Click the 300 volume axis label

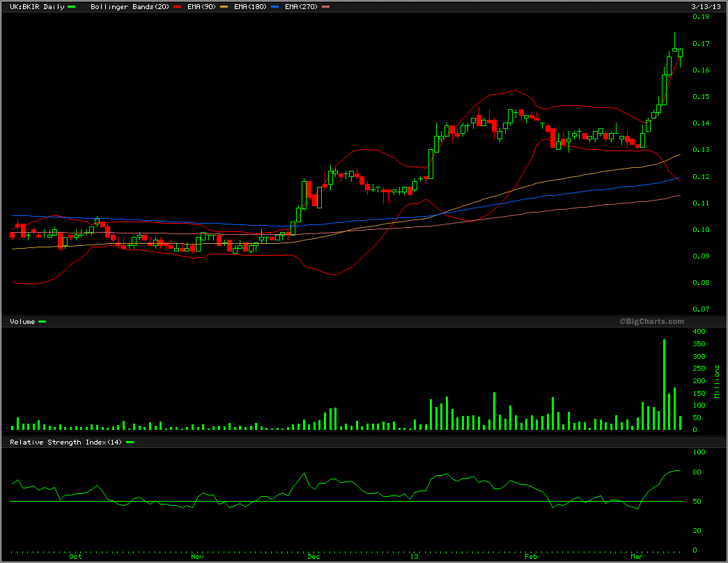[699, 357]
